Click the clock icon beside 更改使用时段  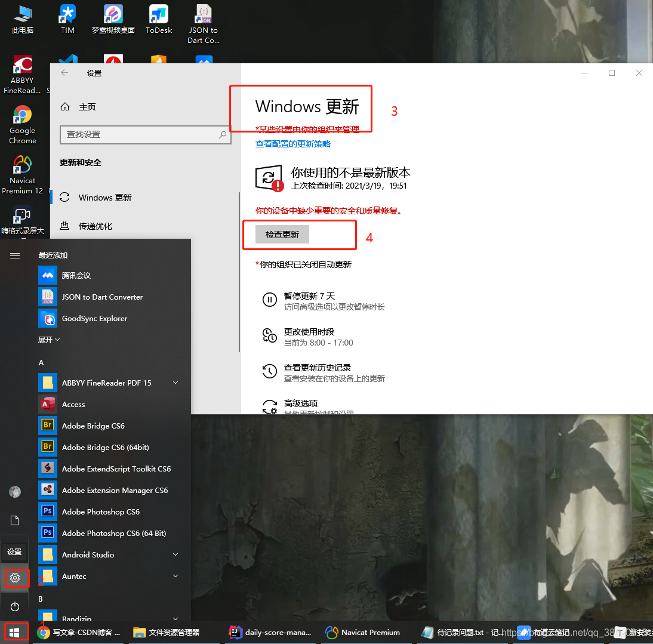(269, 335)
